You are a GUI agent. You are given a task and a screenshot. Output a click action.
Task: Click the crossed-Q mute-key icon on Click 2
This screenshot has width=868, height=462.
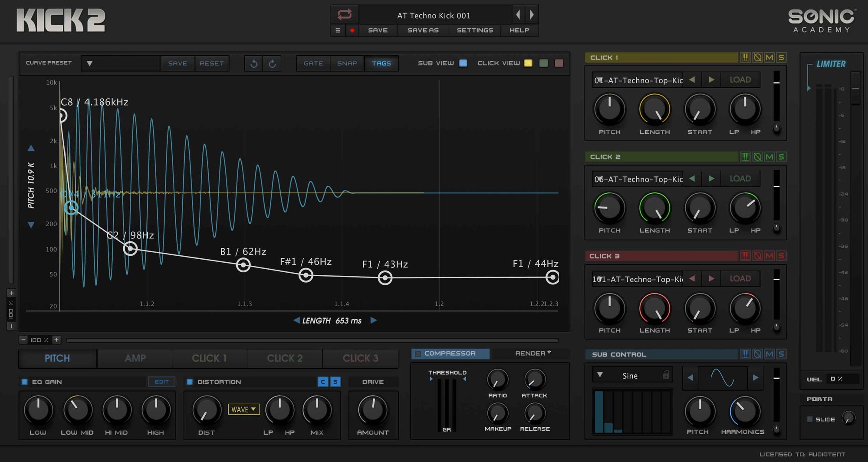757,157
